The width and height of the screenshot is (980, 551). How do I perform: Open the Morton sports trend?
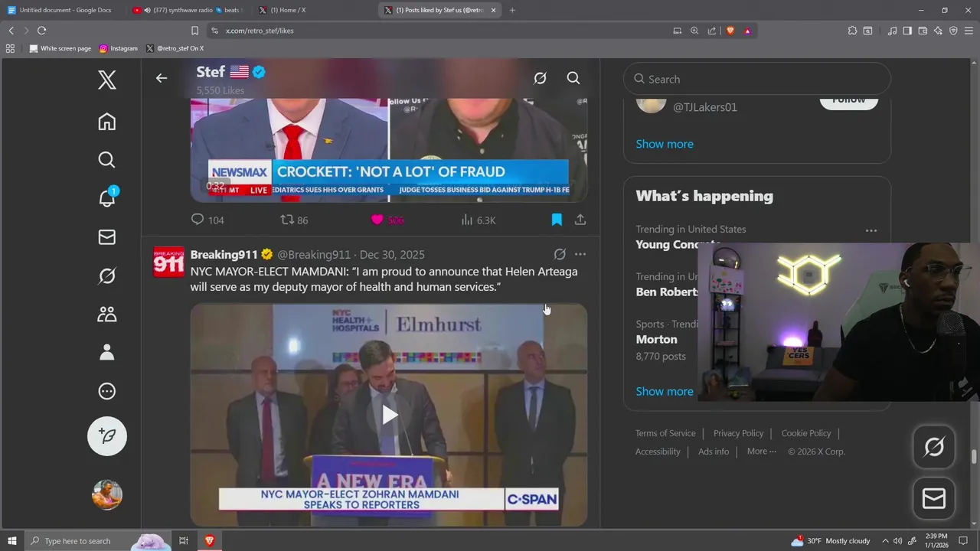[x=656, y=339]
